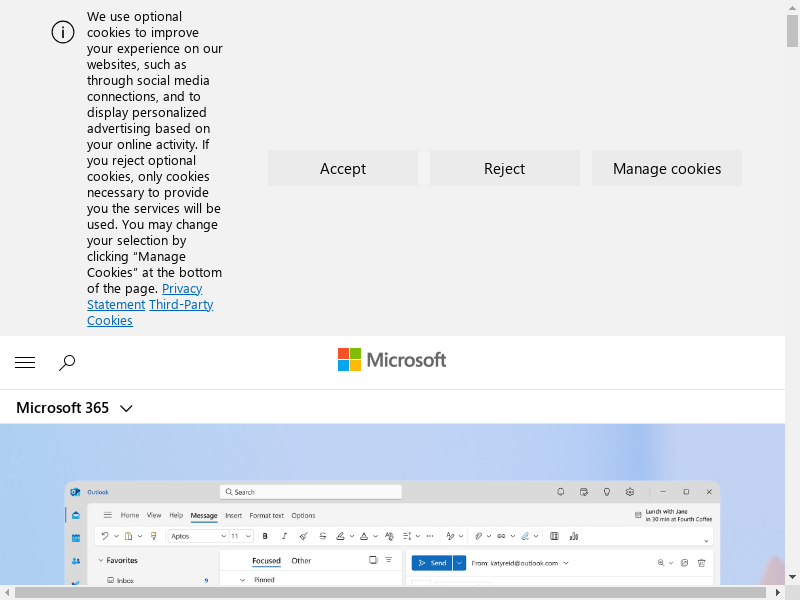Toggle Italic formatting in Outlook ribbon

(284, 536)
